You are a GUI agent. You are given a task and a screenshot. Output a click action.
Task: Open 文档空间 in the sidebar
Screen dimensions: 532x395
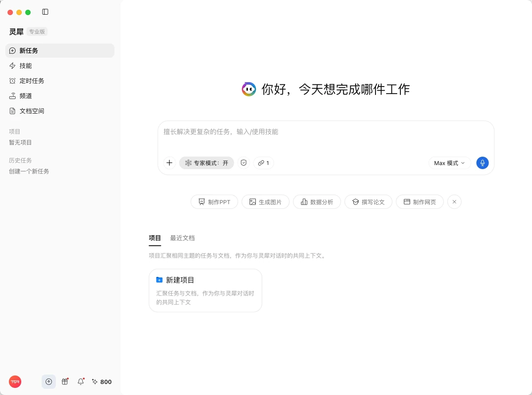pos(60,111)
